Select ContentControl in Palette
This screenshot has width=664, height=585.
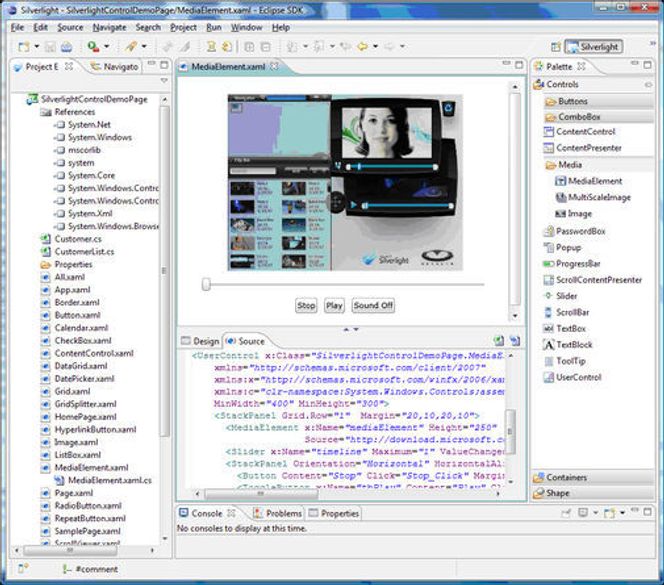pos(579,132)
